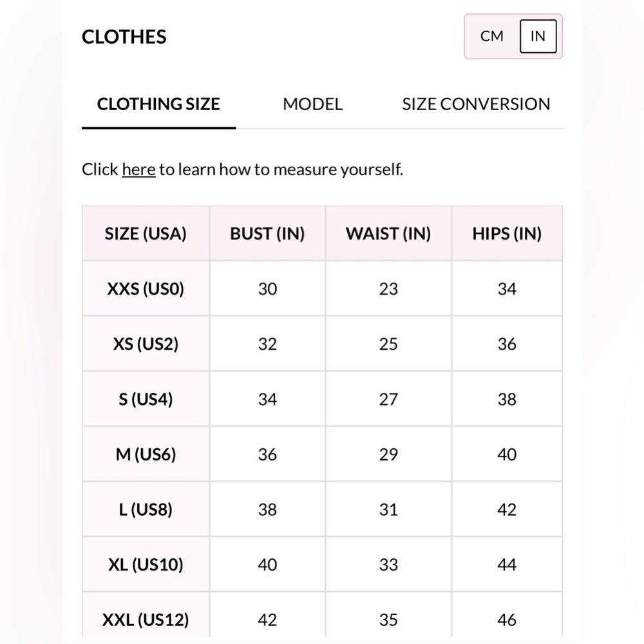Open the Size Conversion tab
Screen dimensions: 644x644
[x=476, y=104]
